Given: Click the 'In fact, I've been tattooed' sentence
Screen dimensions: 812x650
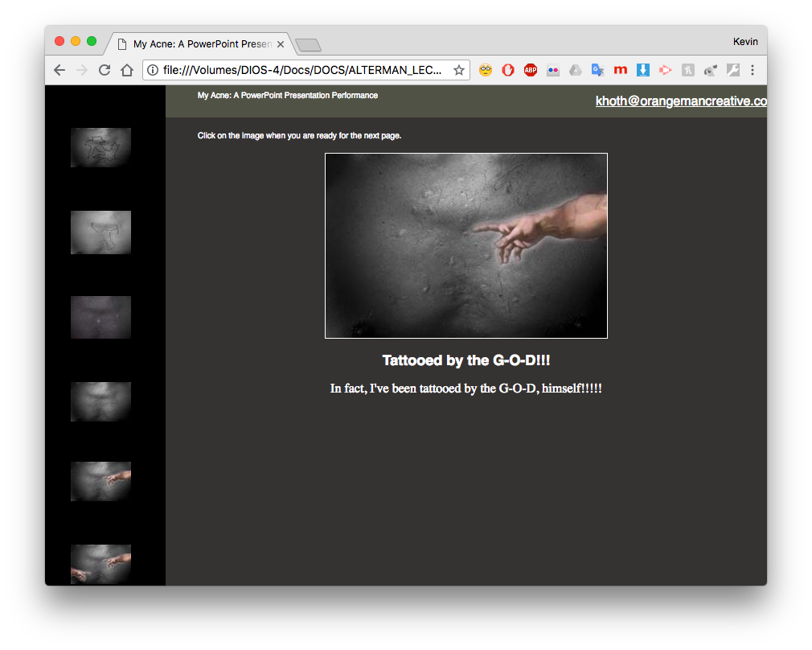Looking at the screenshot, I should (466, 389).
